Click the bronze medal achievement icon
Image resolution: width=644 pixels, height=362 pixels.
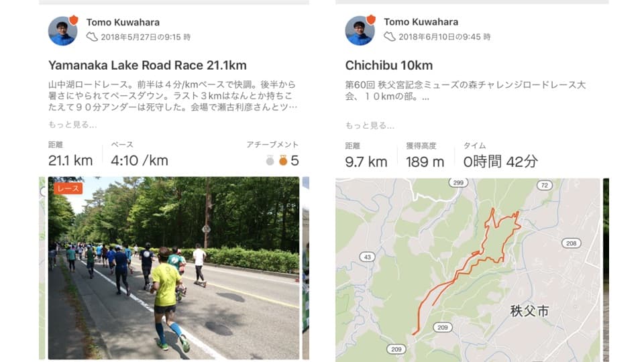(x=283, y=160)
